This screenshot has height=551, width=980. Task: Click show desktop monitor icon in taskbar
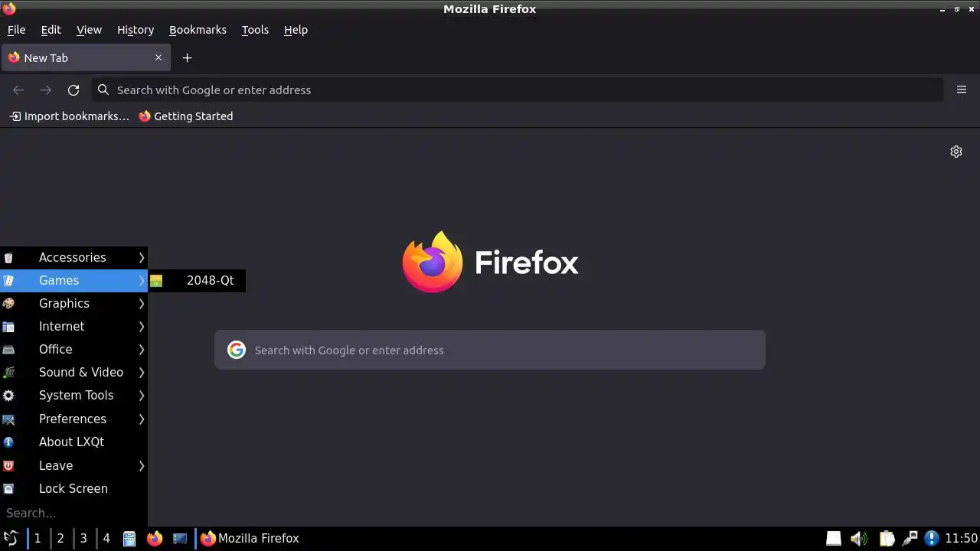click(x=180, y=539)
